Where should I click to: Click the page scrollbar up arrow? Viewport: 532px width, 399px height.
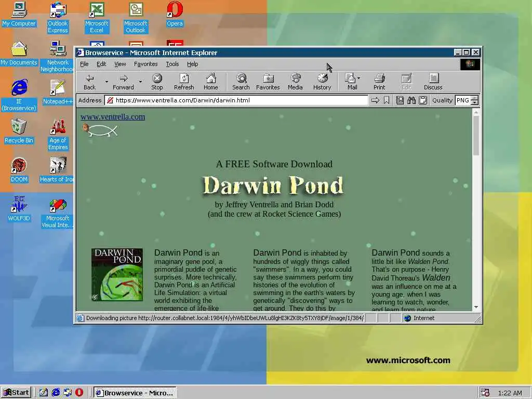pos(476,112)
